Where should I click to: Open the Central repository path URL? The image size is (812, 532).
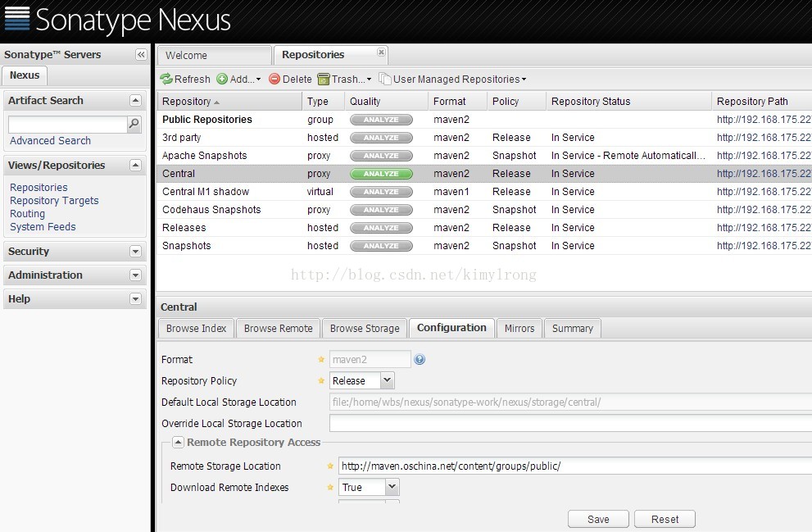(x=764, y=174)
